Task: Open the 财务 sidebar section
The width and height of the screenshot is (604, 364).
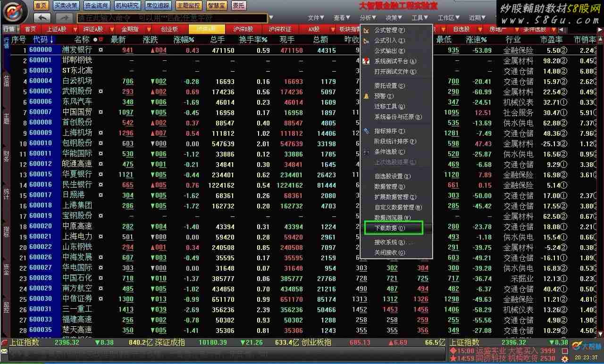Action: pyautogui.click(x=6, y=156)
